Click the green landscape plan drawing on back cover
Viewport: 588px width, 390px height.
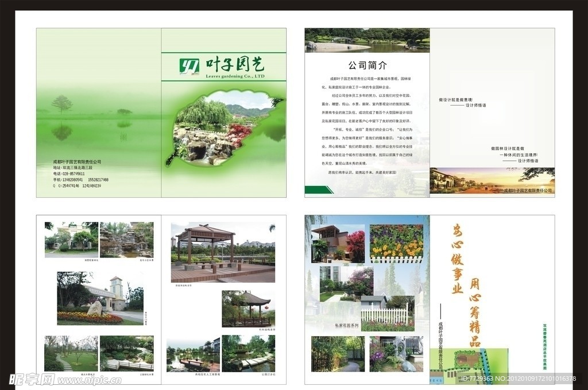[x=469, y=361]
